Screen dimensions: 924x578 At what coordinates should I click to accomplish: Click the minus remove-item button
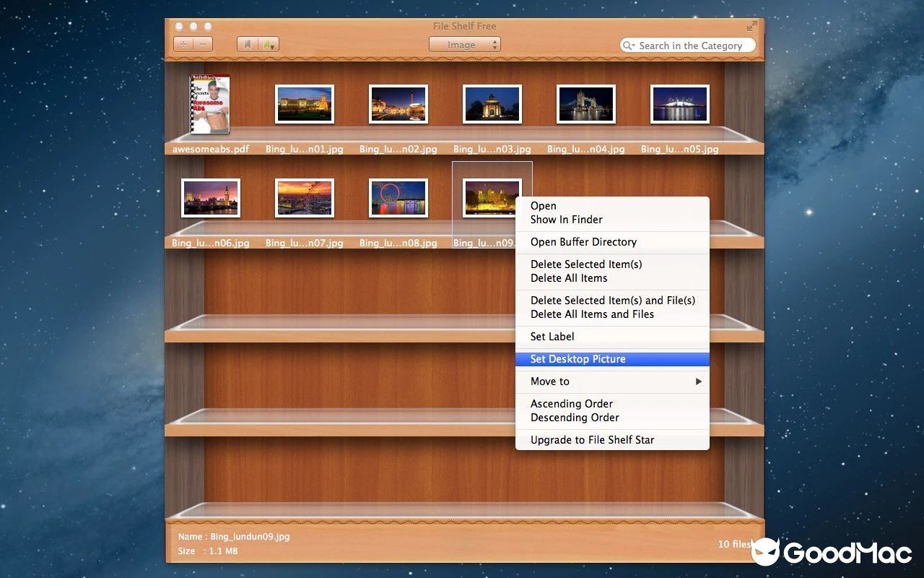(x=203, y=44)
